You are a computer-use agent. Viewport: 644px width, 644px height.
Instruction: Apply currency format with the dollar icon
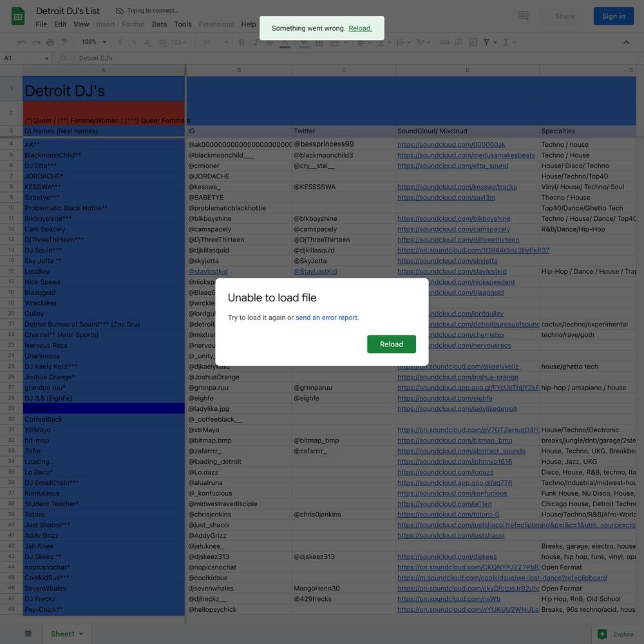[x=120, y=43]
